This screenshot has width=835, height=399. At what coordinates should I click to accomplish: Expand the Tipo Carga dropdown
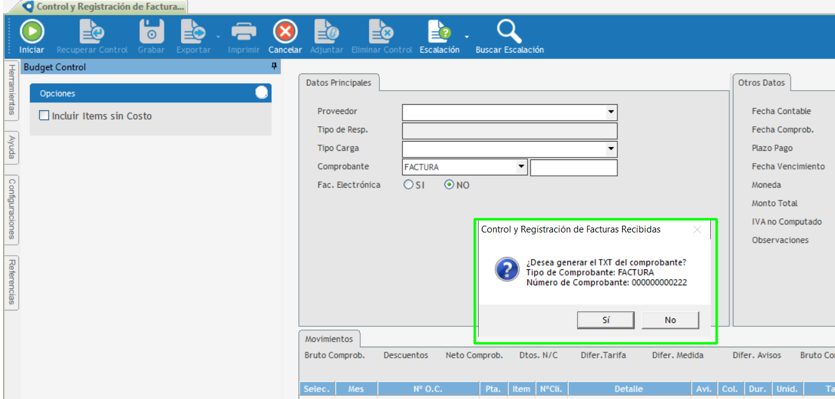click(x=610, y=149)
